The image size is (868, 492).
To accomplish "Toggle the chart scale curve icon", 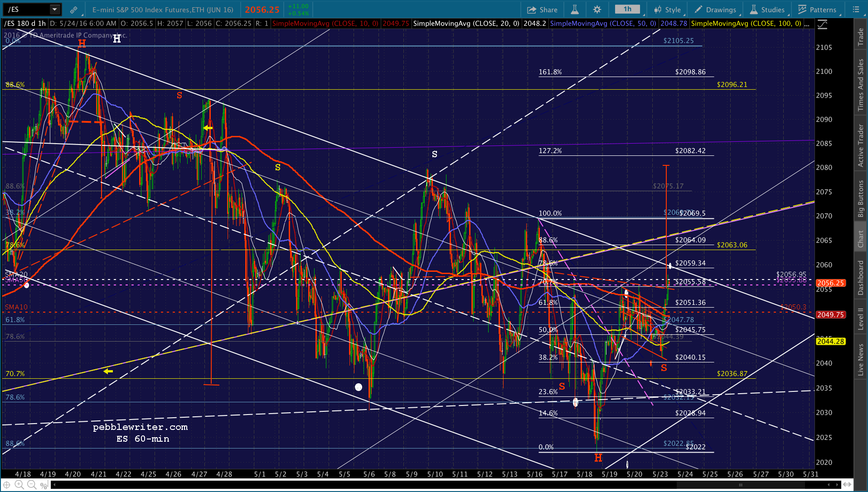I will coord(822,24).
